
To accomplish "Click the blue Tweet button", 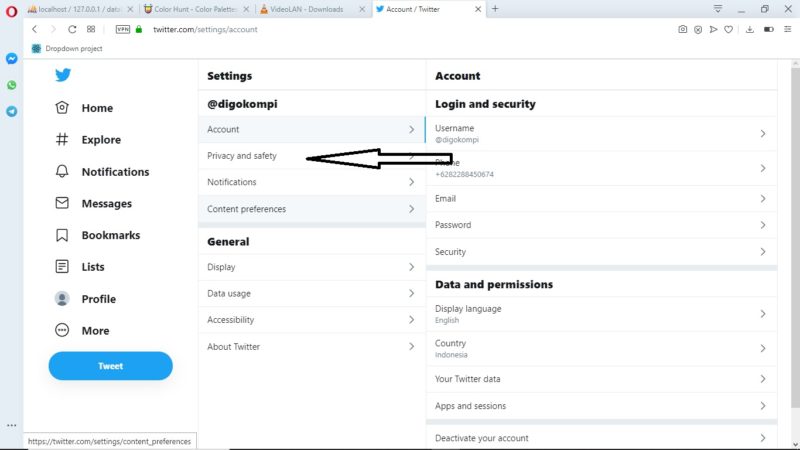I will point(111,366).
